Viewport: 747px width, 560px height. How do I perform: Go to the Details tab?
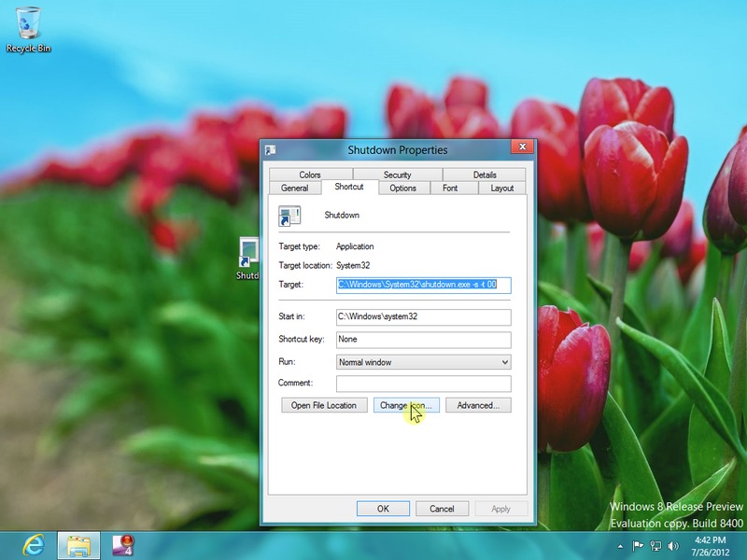[x=484, y=175]
